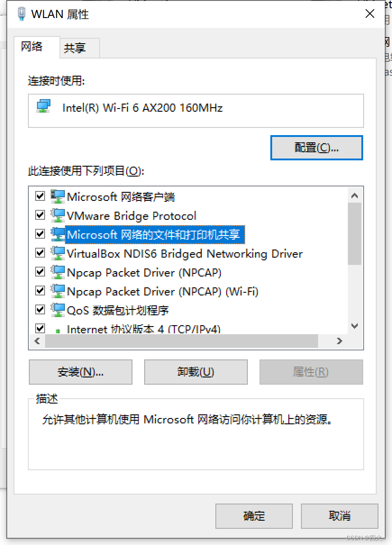Click the Microsoft 网络的文件和打印机共享 icon
392x545 pixels.
(x=58, y=234)
